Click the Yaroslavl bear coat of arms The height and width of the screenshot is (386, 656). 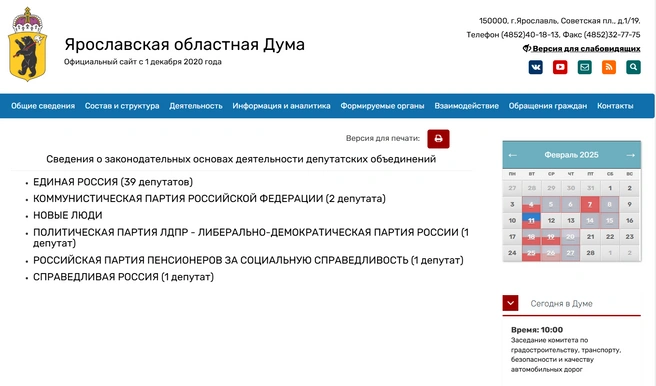[28, 44]
